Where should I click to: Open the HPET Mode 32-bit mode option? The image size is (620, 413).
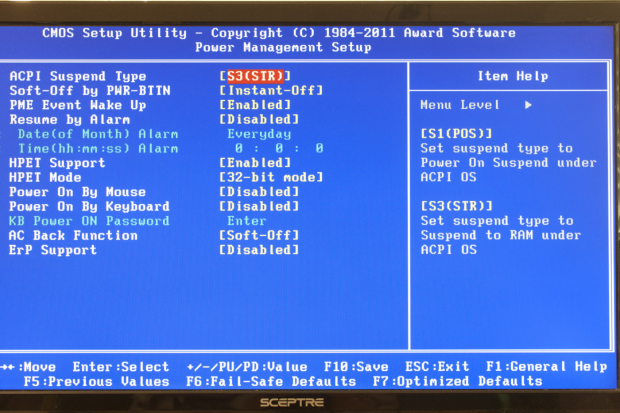click(x=271, y=177)
